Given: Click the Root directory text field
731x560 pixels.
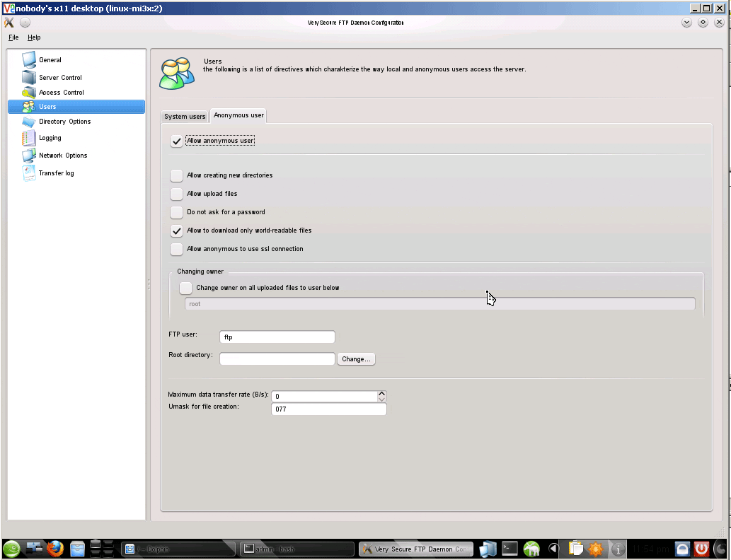Looking at the screenshot, I should pos(277,358).
